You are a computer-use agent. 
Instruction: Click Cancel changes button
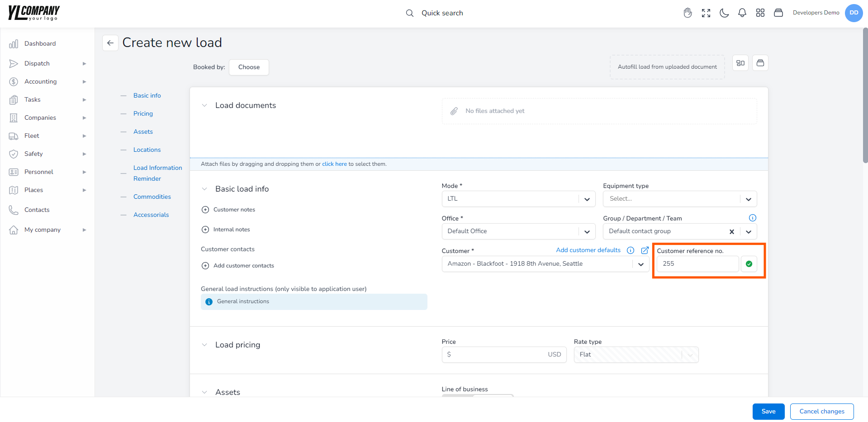tap(822, 412)
